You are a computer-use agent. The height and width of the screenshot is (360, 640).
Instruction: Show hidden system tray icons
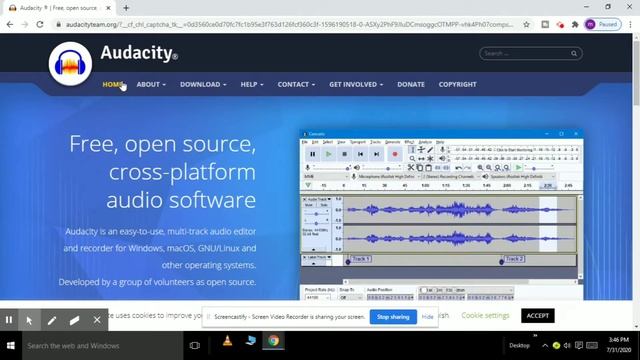click(x=545, y=346)
